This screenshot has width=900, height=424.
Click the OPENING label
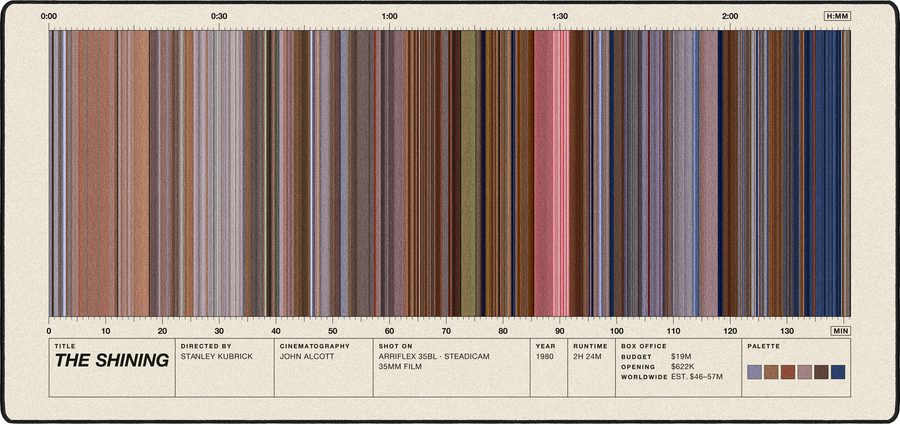638,367
